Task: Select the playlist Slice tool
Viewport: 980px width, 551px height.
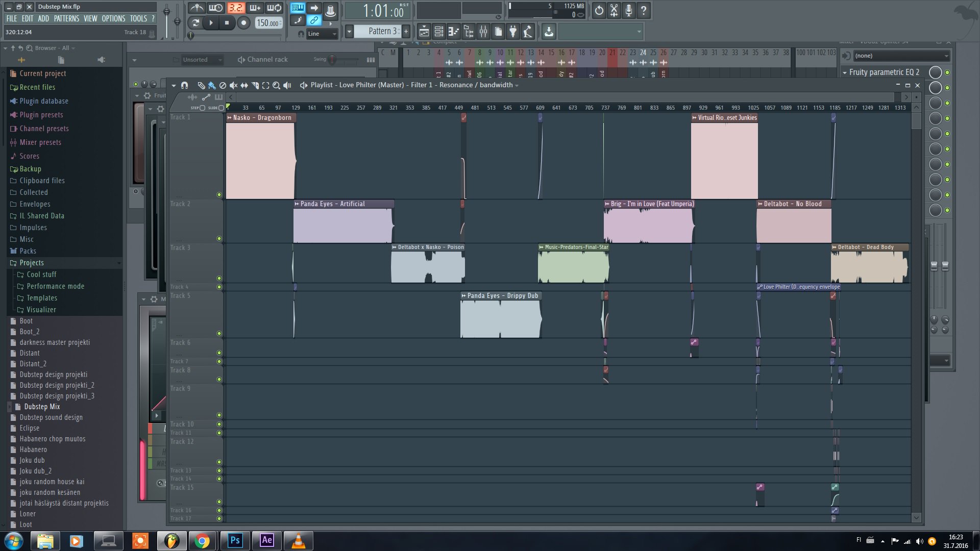Action: pos(255,85)
